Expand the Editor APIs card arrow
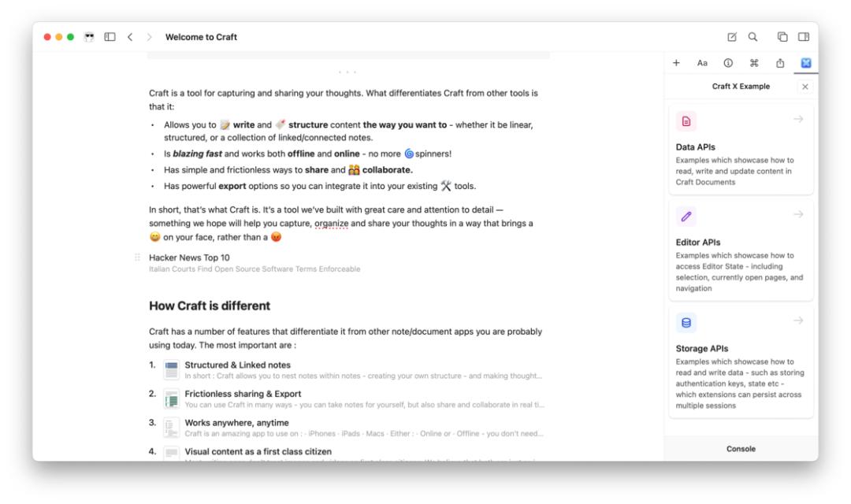Image resolution: width=851 pixels, height=504 pixels. click(797, 214)
